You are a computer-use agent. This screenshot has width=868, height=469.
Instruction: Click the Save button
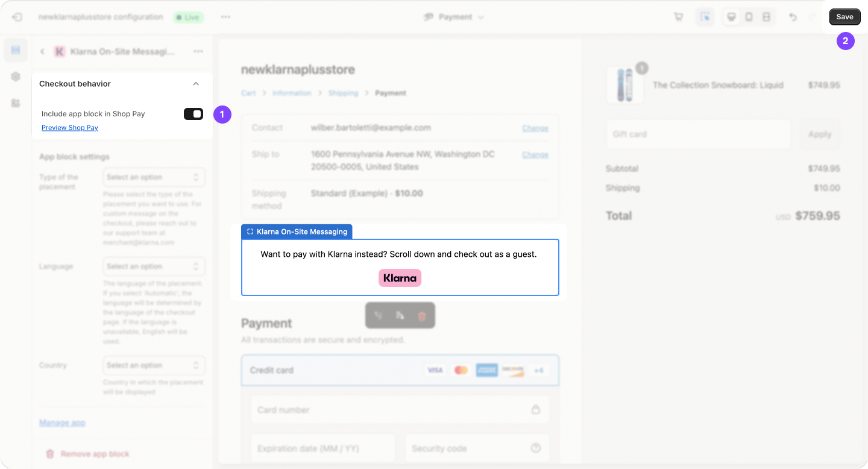pos(844,17)
